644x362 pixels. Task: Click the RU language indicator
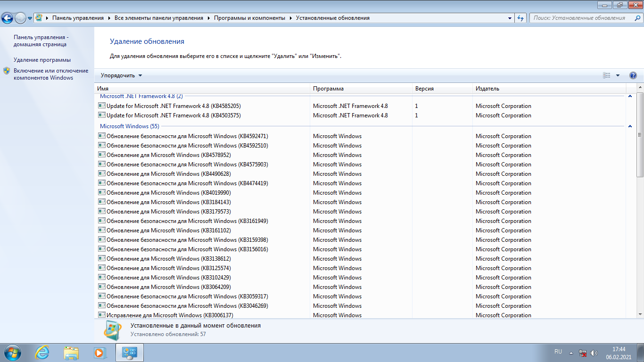558,352
